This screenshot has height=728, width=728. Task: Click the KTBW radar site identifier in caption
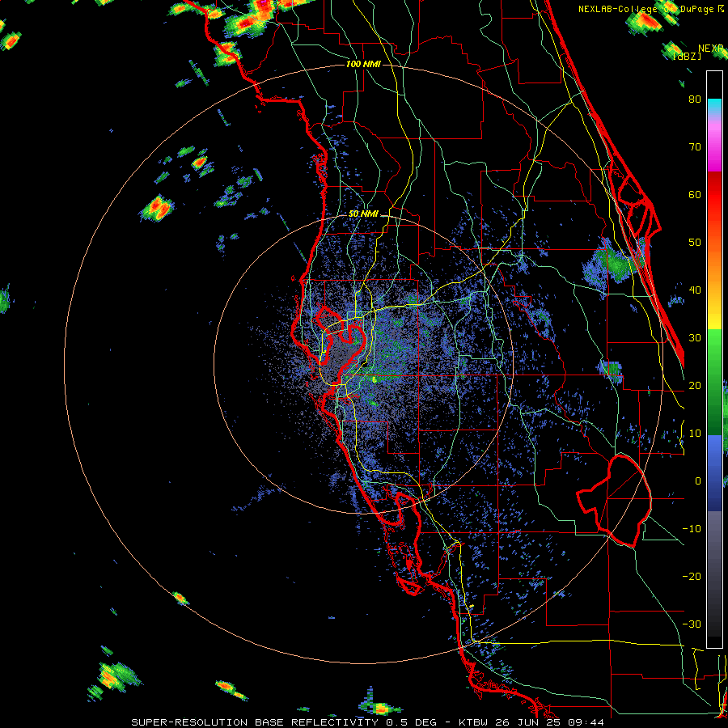474,722
